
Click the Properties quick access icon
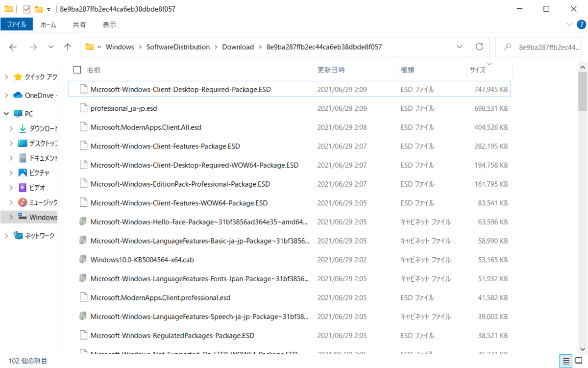27,9
